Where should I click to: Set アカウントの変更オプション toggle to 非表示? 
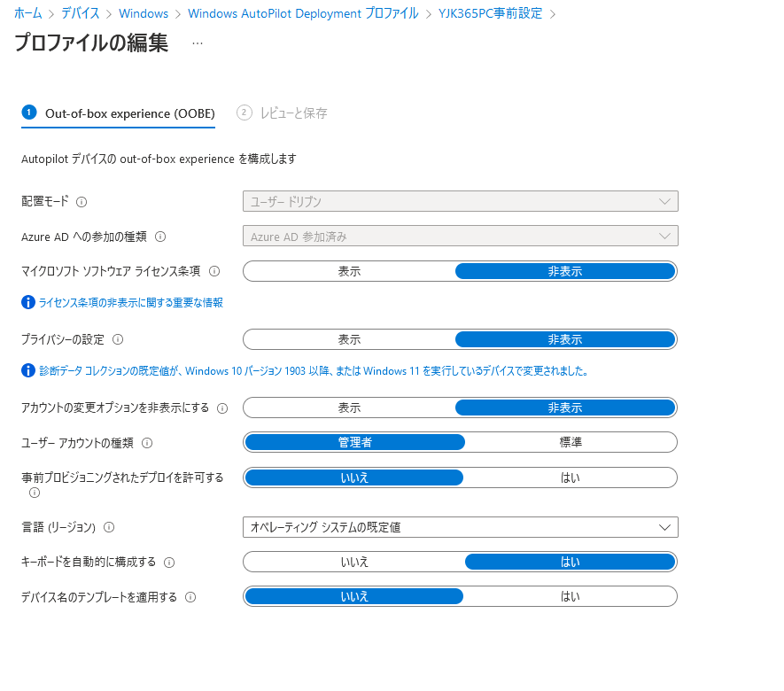(x=565, y=408)
